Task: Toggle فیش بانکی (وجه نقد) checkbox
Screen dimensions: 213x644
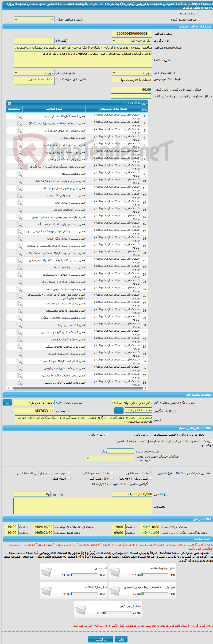Action: pos(150,478)
